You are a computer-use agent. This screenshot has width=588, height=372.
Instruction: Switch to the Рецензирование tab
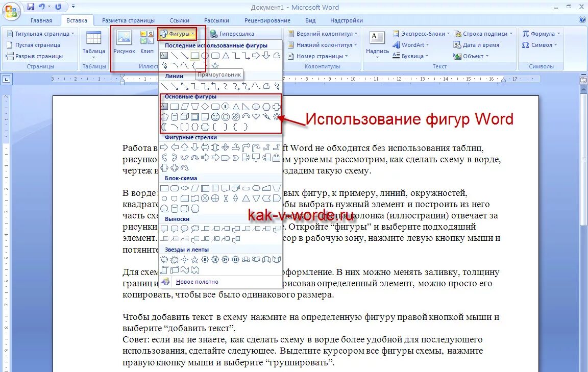(x=267, y=20)
